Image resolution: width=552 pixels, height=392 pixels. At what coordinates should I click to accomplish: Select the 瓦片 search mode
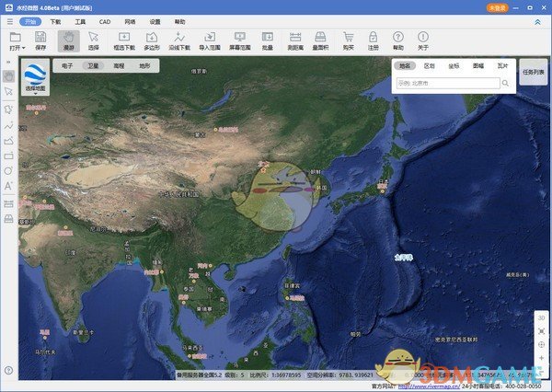click(502, 66)
